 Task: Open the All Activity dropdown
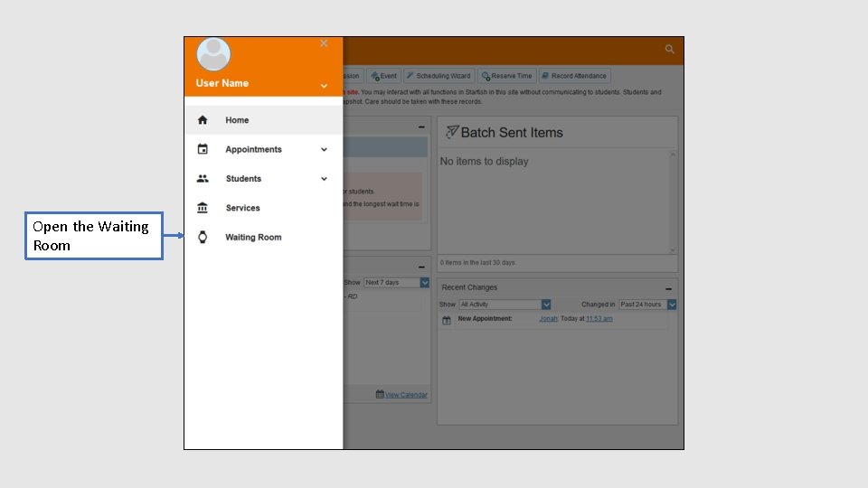click(505, 305)
